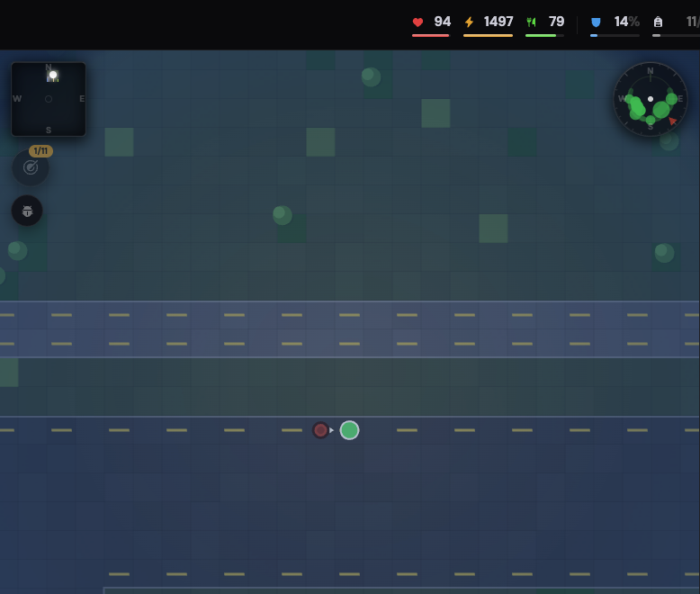Click the 1/11 objectives counter badge
The image size is (700, 594).
[x=40, y=151]
